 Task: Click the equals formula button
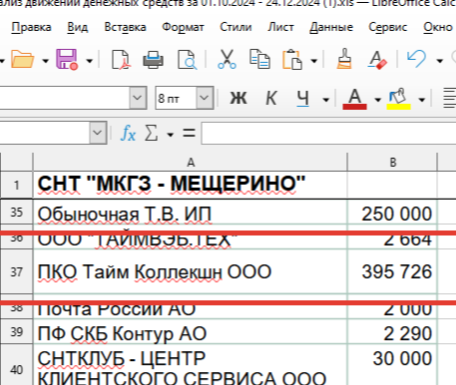point(189,133)
